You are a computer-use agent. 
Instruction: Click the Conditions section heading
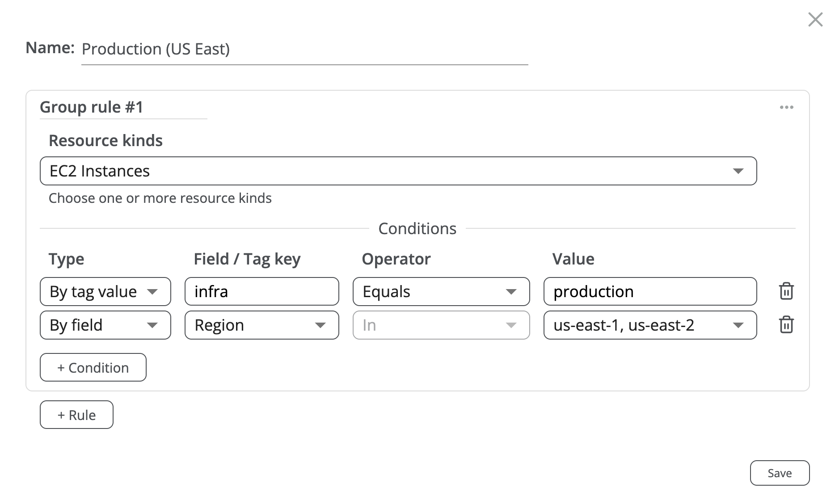pos(417,229)
